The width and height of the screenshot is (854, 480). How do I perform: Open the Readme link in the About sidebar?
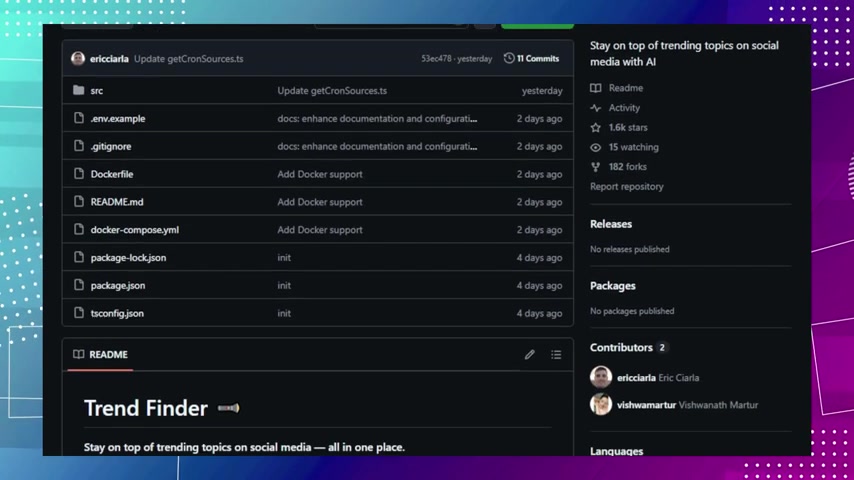pyautogui.click(x=625, y=88)
